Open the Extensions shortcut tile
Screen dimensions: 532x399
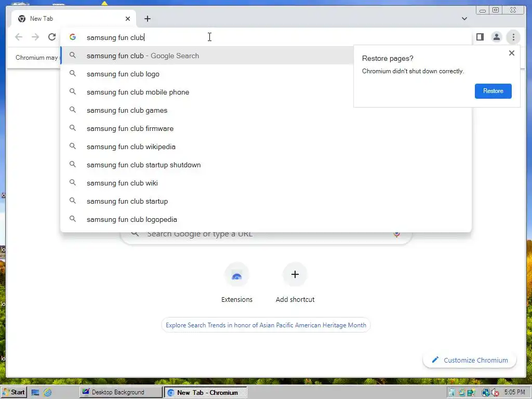237,283
